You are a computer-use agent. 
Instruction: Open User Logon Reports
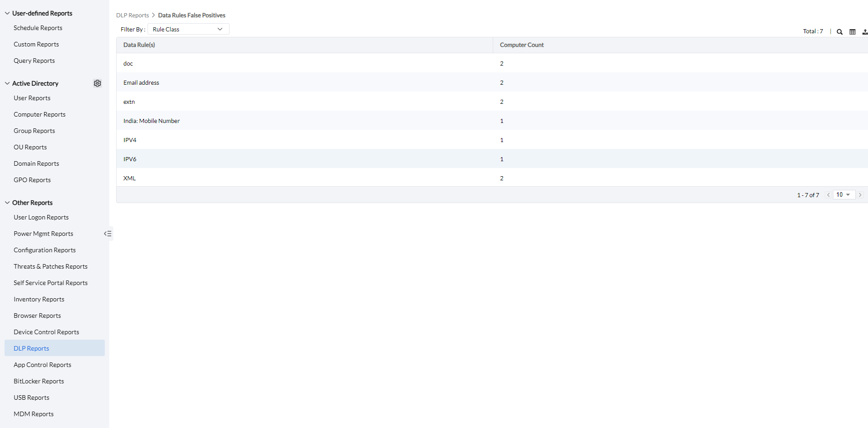tap(41, 217)
